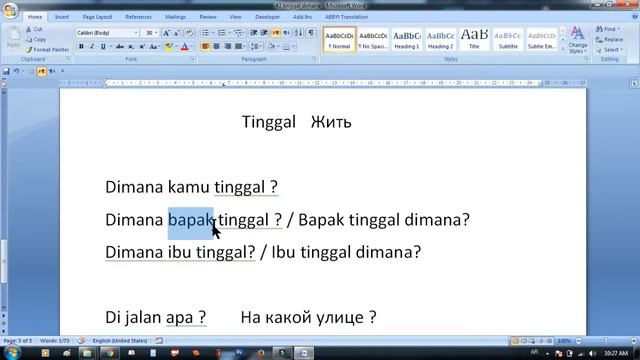The image size is (640, 360).
Task: Click English (United States) language in status bar
Action: coord(120,340)
